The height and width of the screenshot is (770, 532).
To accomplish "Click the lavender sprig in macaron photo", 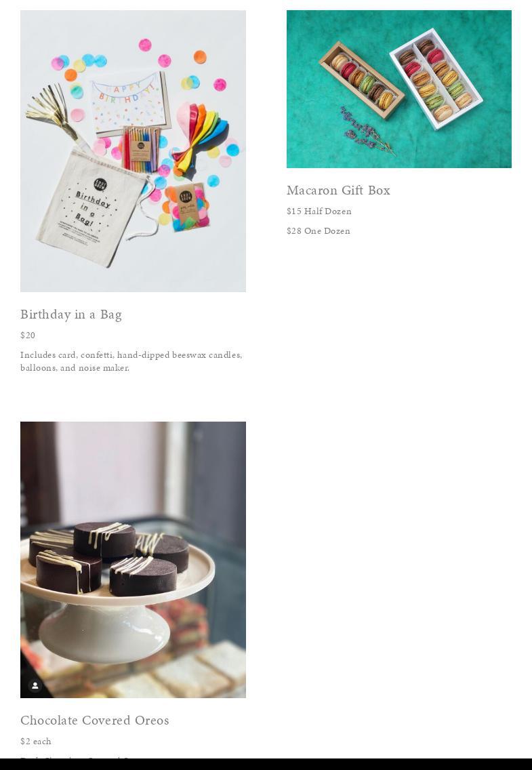I will click(x=367, y=131).
